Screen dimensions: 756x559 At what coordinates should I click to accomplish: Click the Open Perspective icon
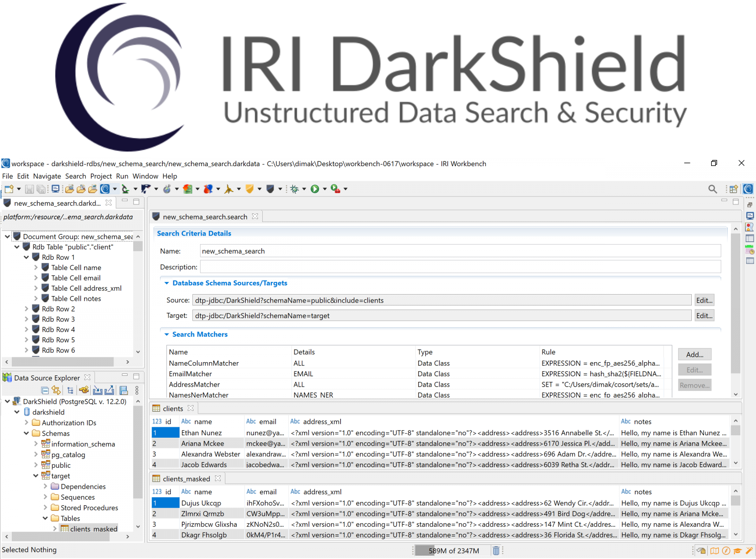pos(733,189)
